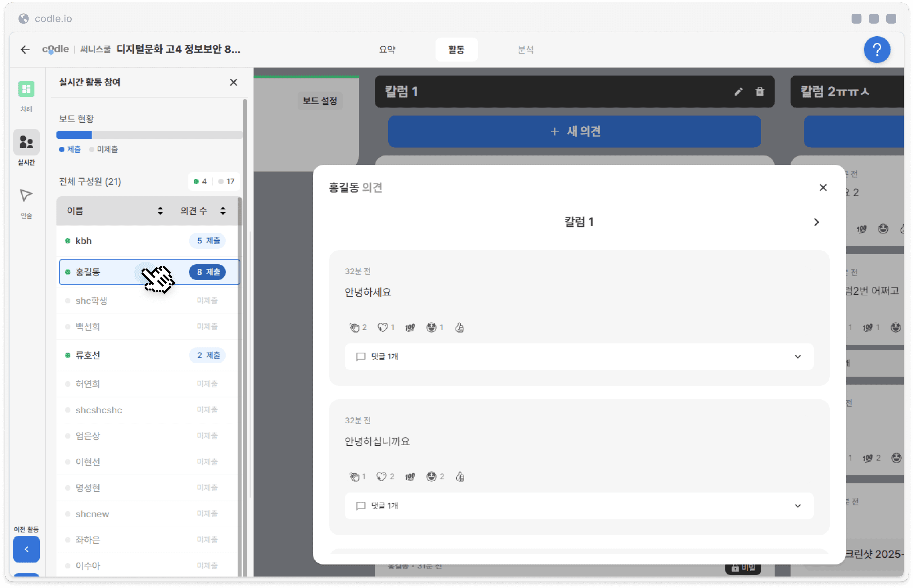
Task: Delete 칼럼 1 with the trash icon
Action: tap(759, 92)
